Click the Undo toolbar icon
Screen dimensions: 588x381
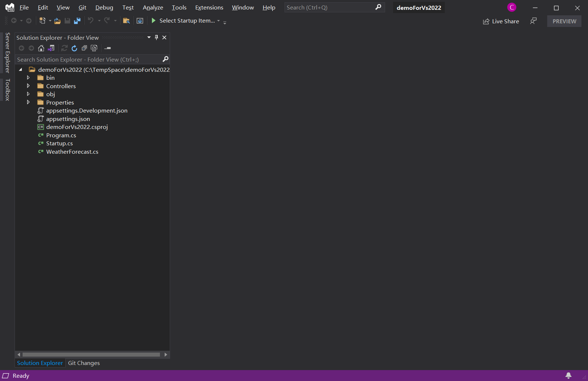[91, 20]
